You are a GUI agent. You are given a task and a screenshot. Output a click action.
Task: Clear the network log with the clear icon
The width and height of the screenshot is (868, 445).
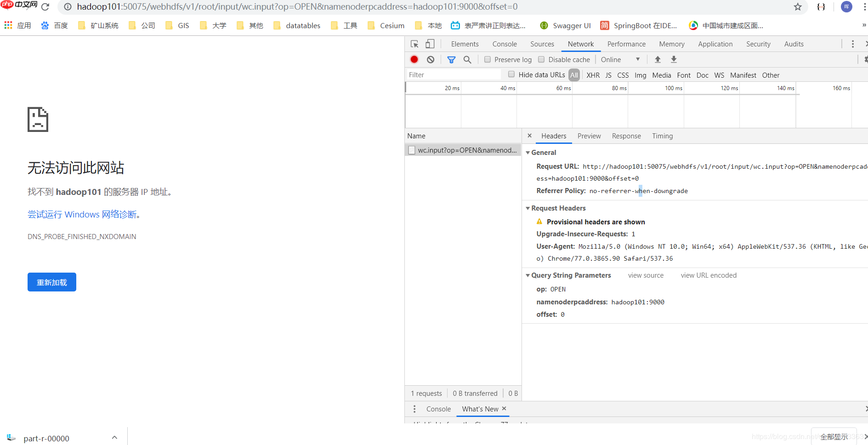[x=431, y=59]
